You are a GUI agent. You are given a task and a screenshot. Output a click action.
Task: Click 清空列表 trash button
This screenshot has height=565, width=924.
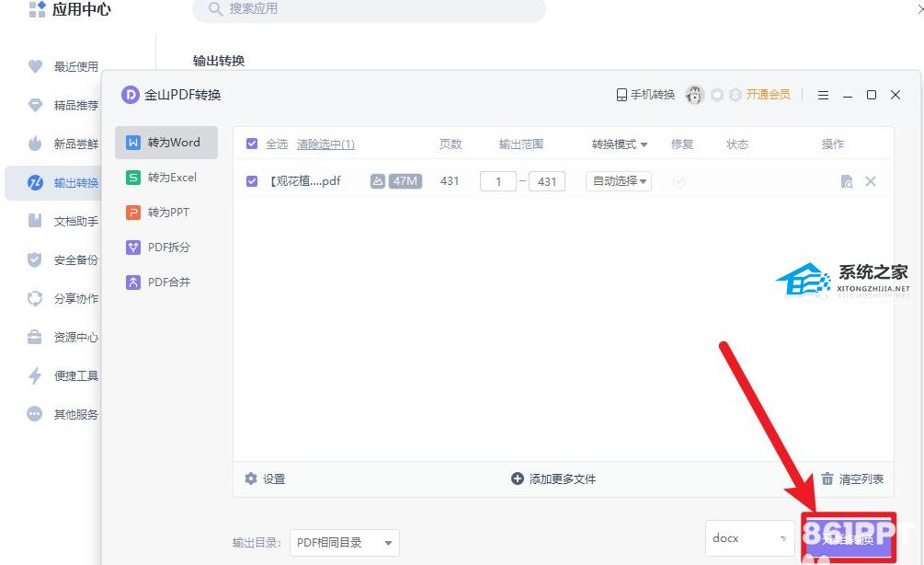tap(852, 479)
